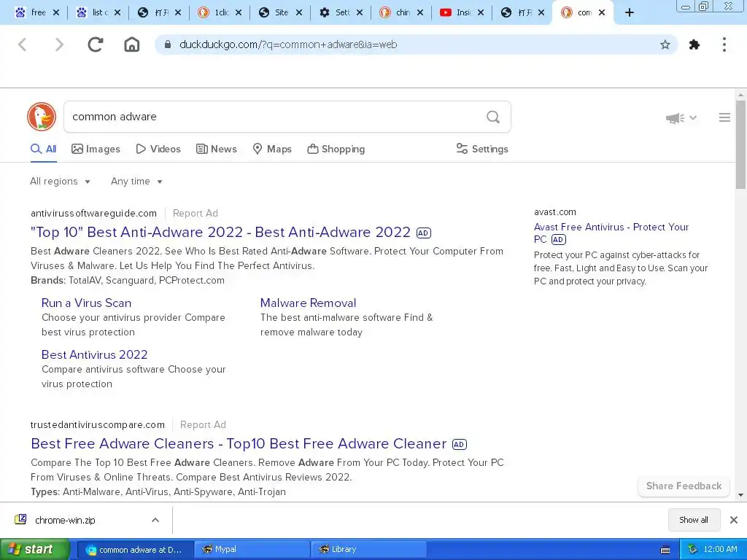Viewport: 747px width, 560px height.
Task: Report the trustedantiviruscompare.com ad
Action: coord(203,425)
